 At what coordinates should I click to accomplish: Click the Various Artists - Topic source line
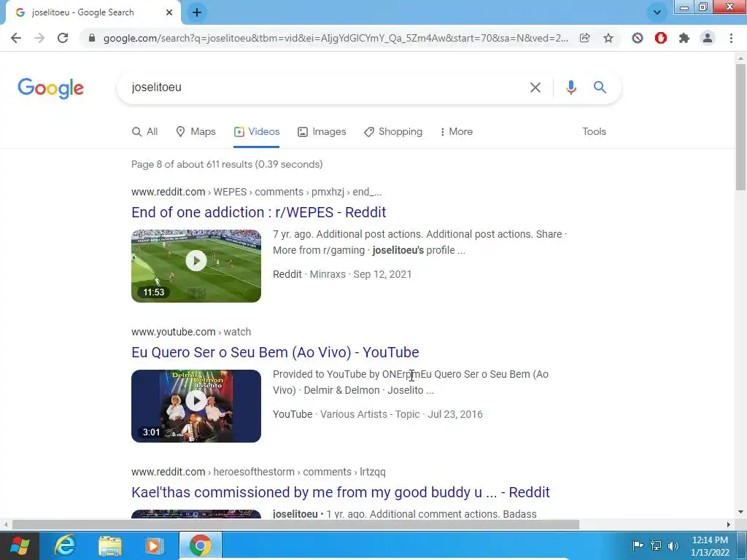(378, 414)
